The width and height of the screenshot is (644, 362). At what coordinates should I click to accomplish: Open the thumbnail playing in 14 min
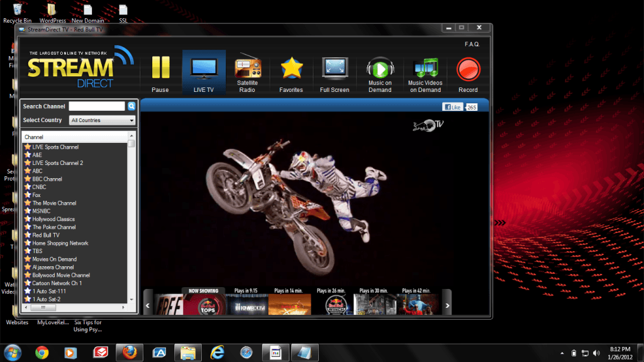coord(289,305)
